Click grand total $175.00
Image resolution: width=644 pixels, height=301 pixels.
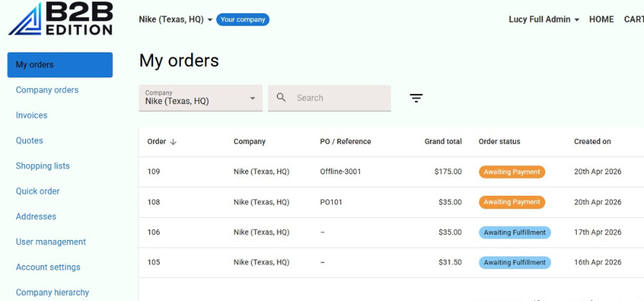coord(448,171)
